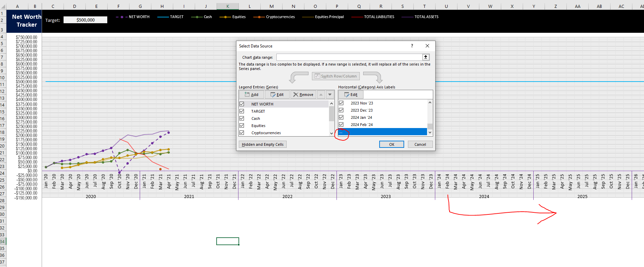
Task: Toggle the Equities series checkbox
Action: pyautogui.click(x=242, y=126)
